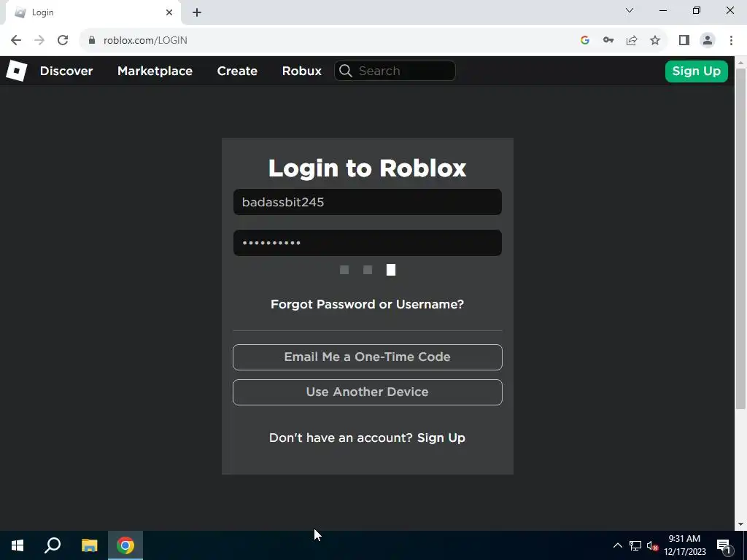Go to the Create menu item

point(237,71)
